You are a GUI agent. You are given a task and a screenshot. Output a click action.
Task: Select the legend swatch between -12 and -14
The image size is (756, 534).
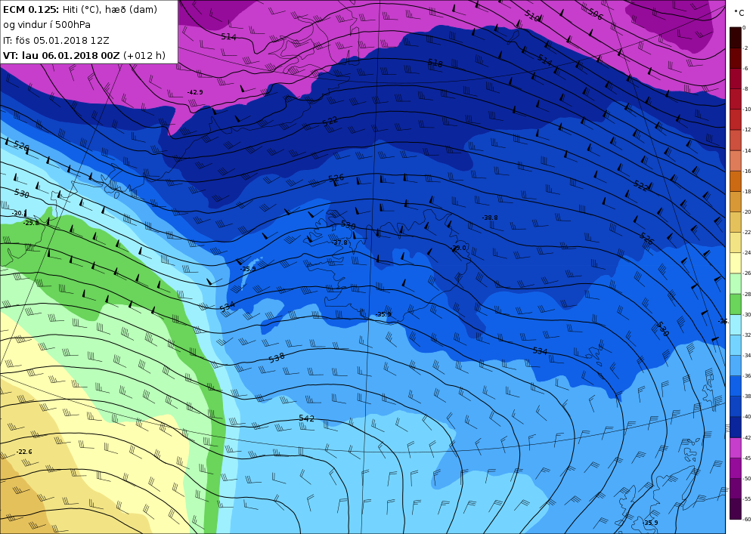[x=736, y=140]
